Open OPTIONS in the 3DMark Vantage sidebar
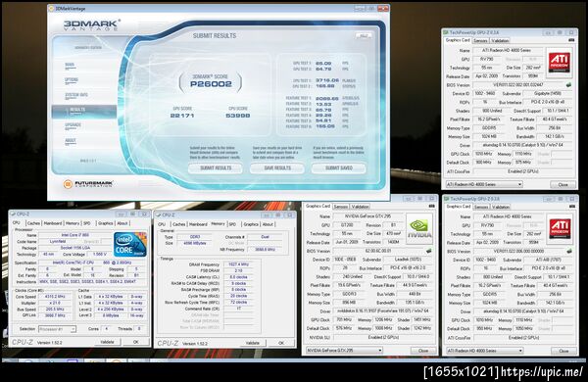This screenshot has height=382, width=588. pos(72,80)
